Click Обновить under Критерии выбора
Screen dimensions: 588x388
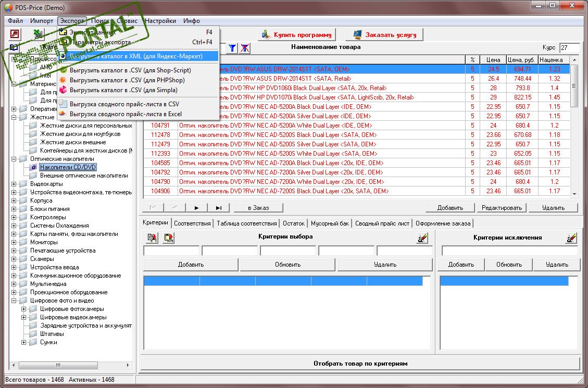point(287,265)
